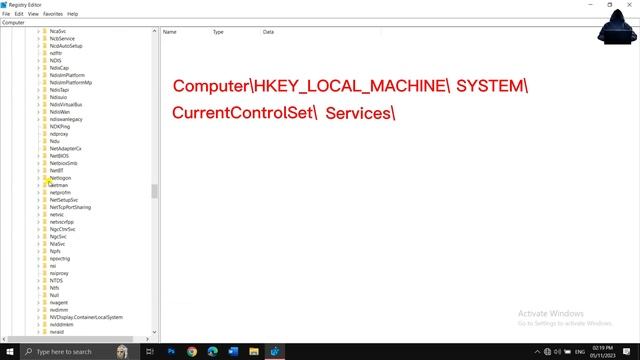This screenshot has width=640, height=360.
Task: Expand the NdisCap key
Action: tap(38, 68)
